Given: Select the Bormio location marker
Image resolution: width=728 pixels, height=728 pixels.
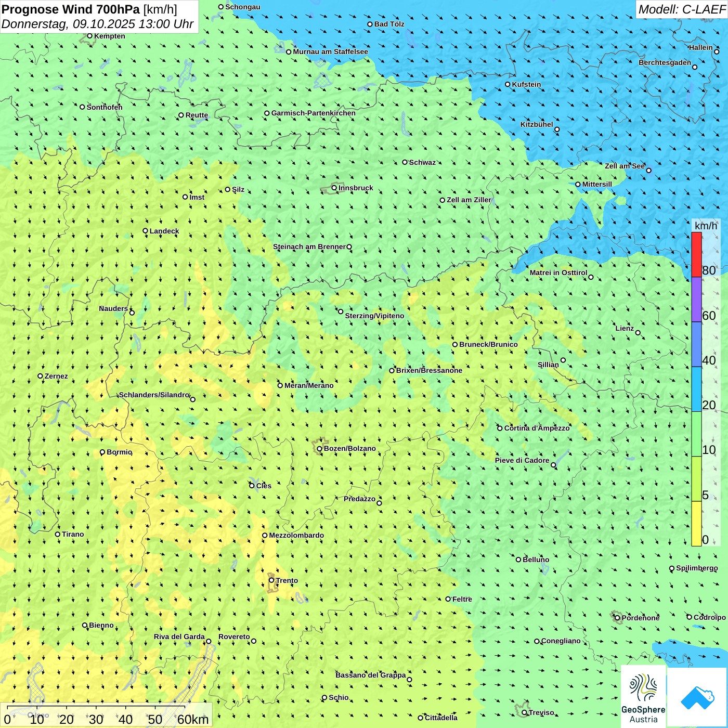Looking at the screenshot, I should (x=102, y=452).
